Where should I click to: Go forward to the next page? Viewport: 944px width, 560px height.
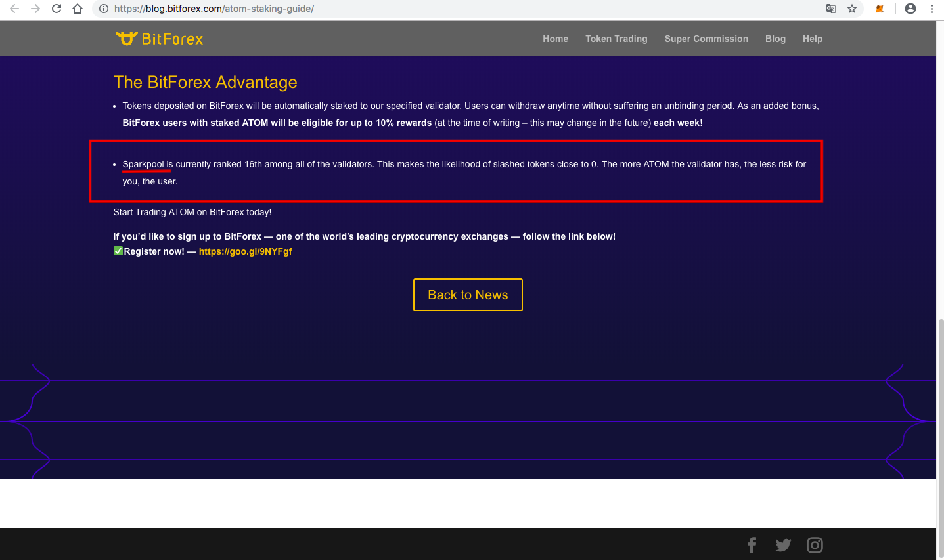35,9
